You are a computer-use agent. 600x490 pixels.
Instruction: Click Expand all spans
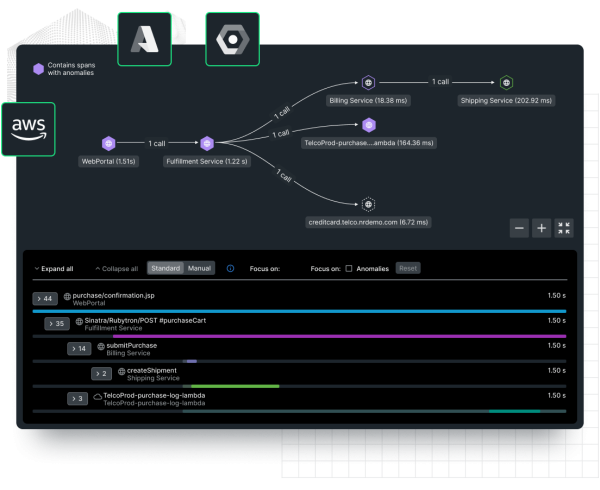tap(54, 268)
